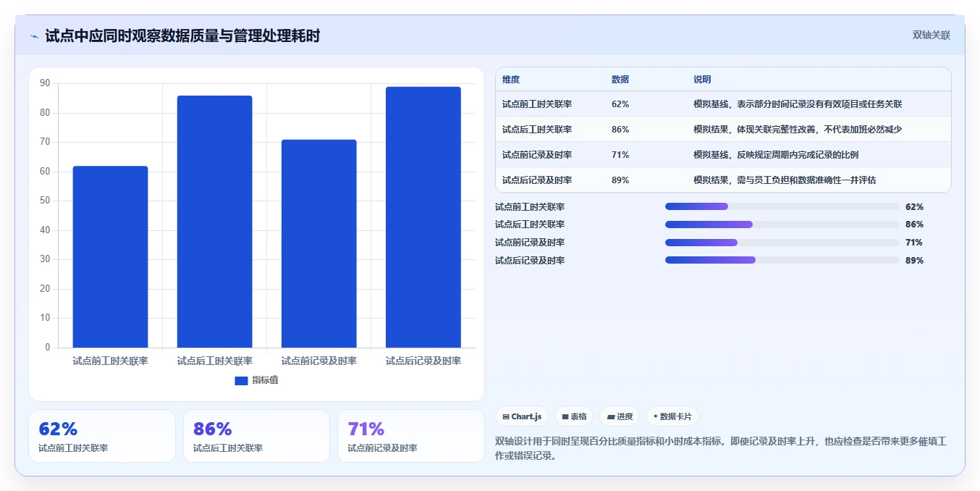Click the sparkle icon in 数据卡片 chip

click(x=655, y=416)
